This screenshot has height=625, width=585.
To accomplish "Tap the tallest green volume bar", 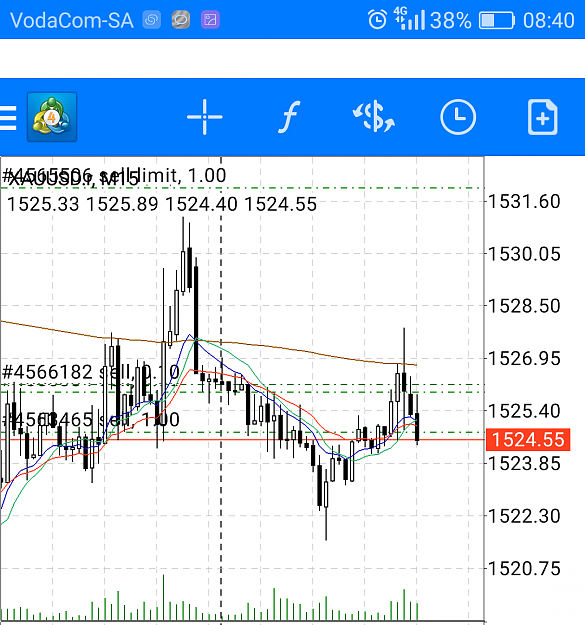I will pyautogui.click(x=163, y=597).
